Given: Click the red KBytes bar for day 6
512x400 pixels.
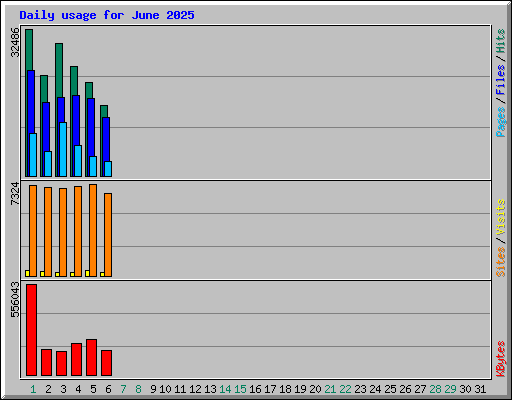Looking at the screenshot, I should pyautogui.click(x=106, y=363).
